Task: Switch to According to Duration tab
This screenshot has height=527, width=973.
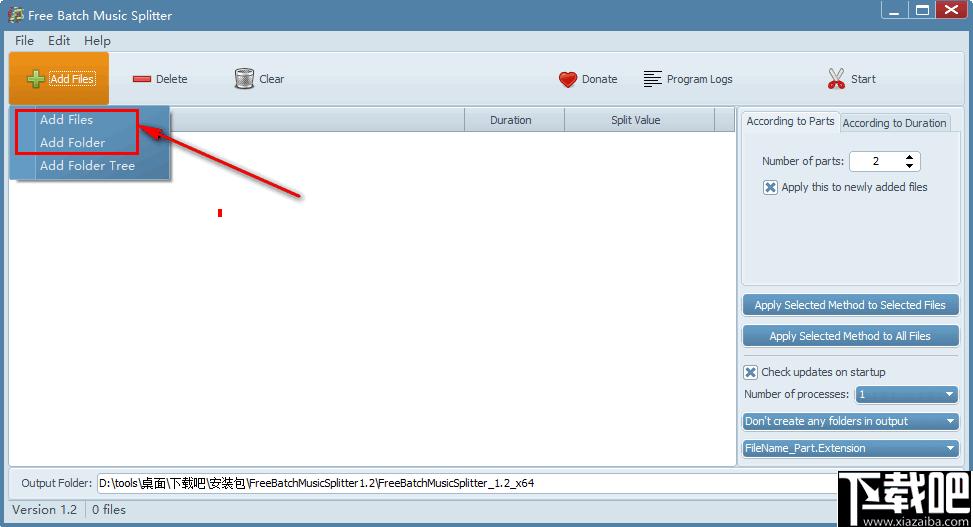Action: coord(894,123)
